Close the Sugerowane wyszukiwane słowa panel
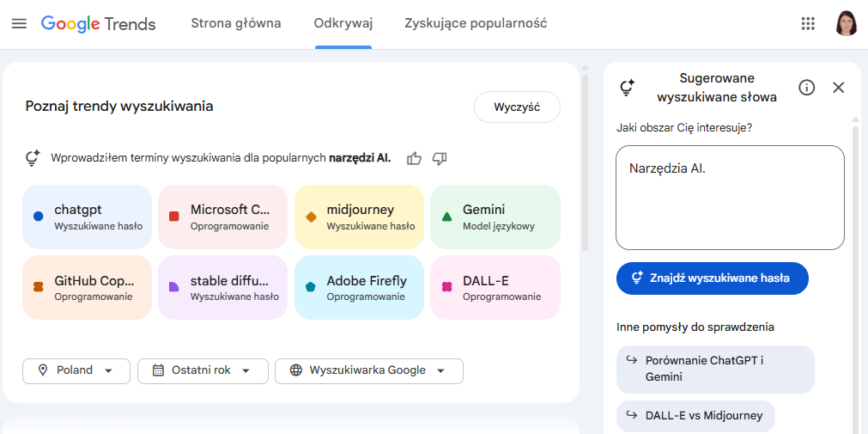 click(x=839, y=87)
